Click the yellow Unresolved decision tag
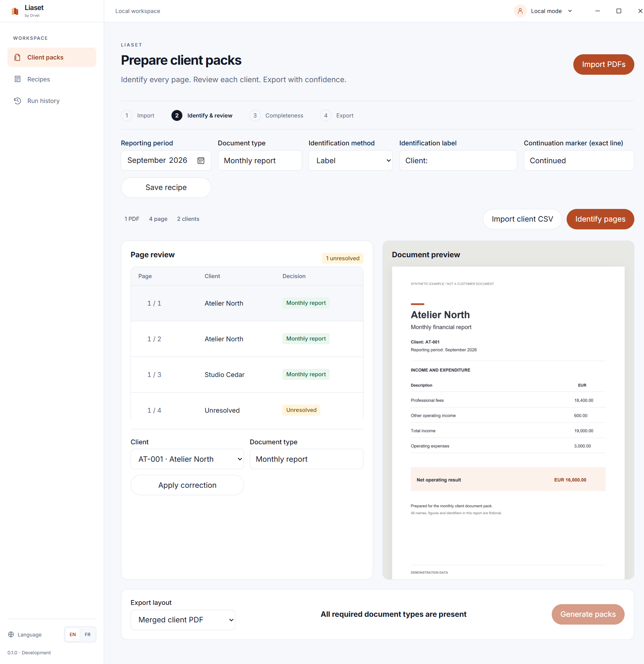 pos(301,410)
